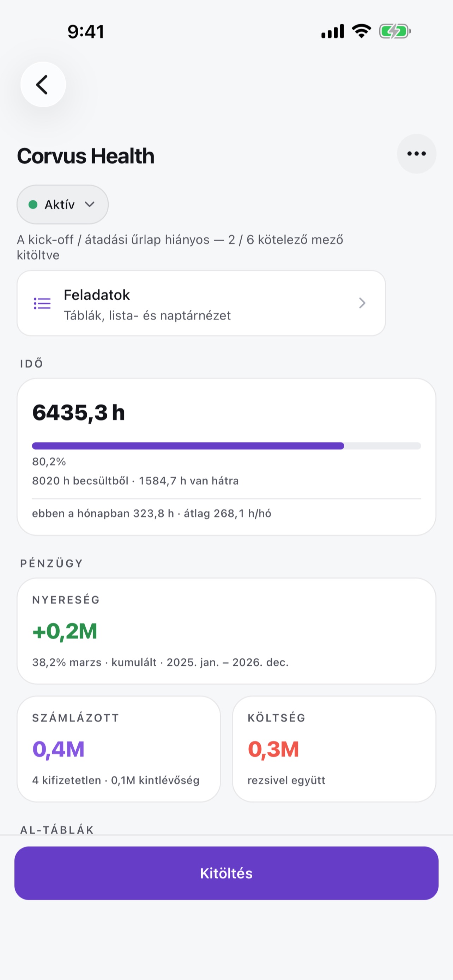The width and height of the screenshot is (453, 980).
Task: Tap the +0,2M profit amount
Action: [65, 631]
